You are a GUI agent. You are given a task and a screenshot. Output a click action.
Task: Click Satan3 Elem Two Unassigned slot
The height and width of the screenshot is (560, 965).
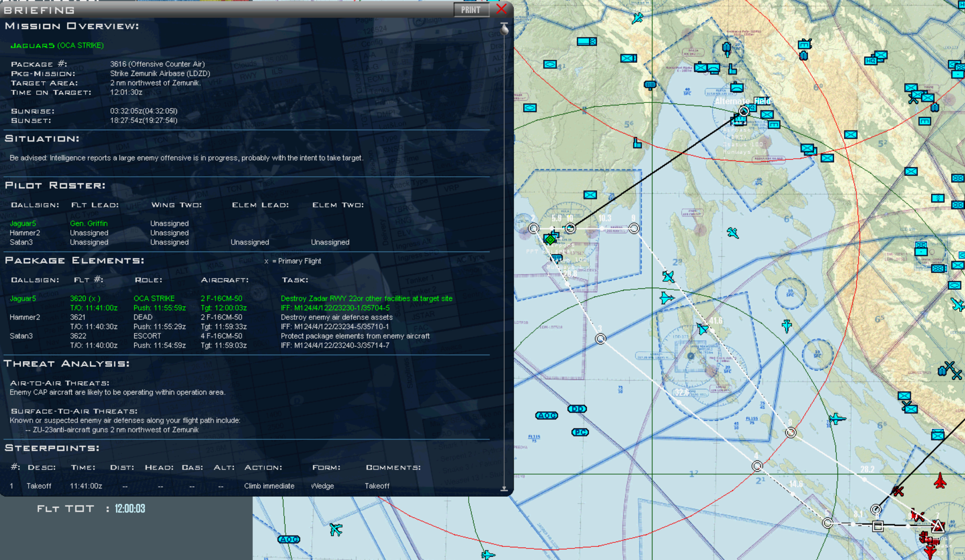point(330,242)
